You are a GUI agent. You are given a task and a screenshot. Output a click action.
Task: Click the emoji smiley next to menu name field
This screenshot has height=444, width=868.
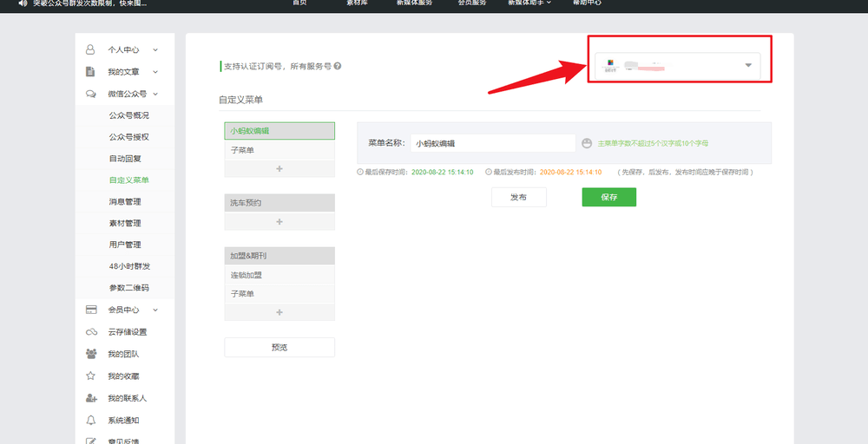point(587,143)
